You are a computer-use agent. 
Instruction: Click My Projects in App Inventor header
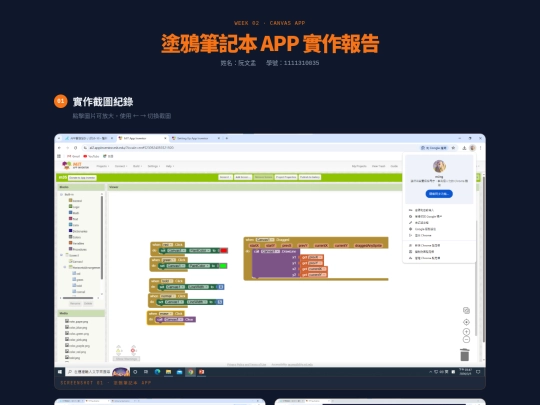coord(359,166)
